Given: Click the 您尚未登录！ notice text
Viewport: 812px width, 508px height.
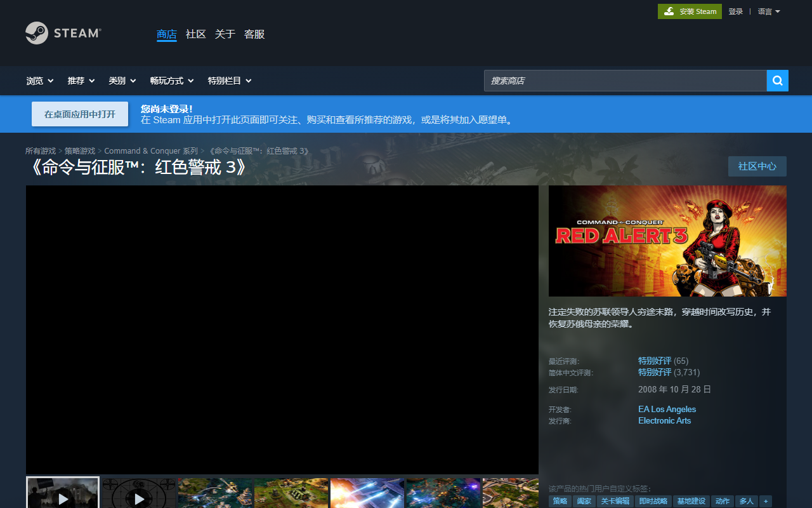Looking at the screenshot, I should coord(166,109).
